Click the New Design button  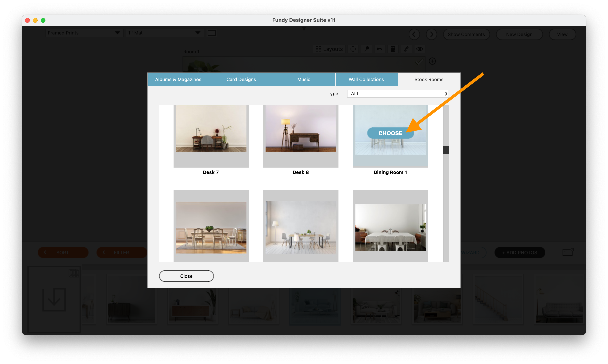point(519,34)
